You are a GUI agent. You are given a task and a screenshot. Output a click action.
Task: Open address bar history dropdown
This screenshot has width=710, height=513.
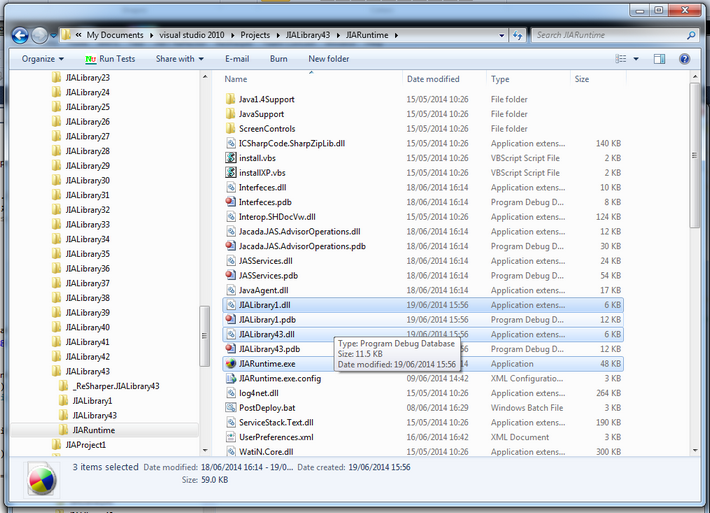click(501, 35)
